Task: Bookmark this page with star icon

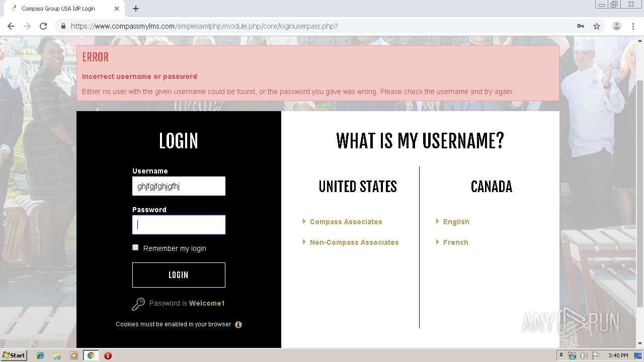Action: [x=597, y=26]
